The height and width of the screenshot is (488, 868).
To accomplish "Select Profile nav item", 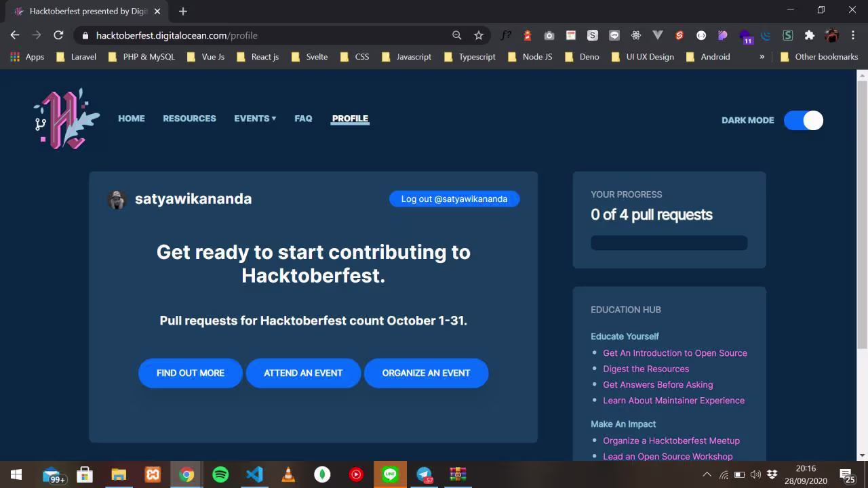I will (350, 119).
